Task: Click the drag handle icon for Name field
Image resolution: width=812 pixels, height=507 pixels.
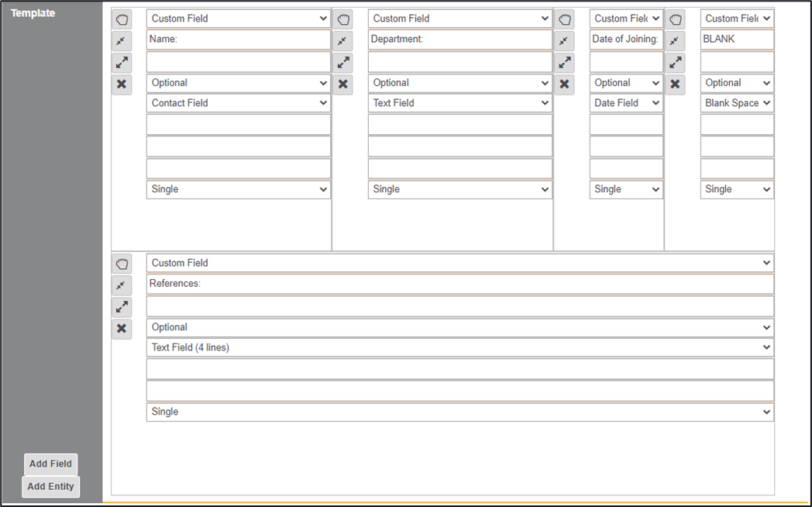Action: click(x=122, y=19)
